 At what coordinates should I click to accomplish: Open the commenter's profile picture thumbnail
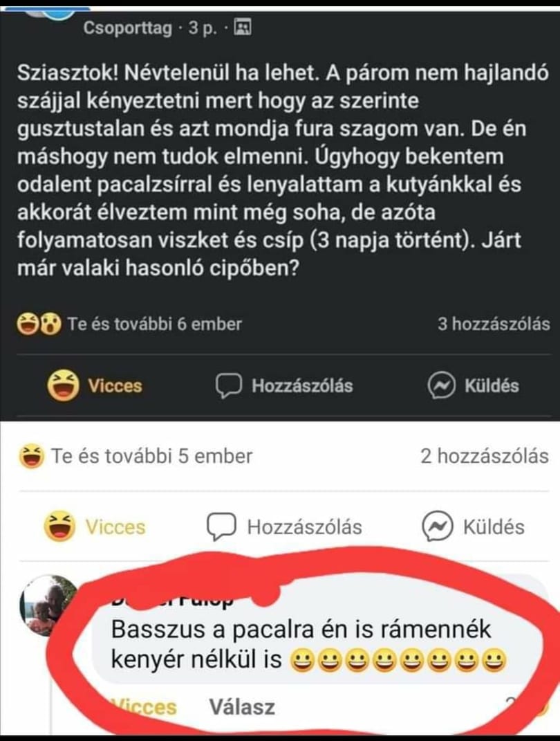47,606
